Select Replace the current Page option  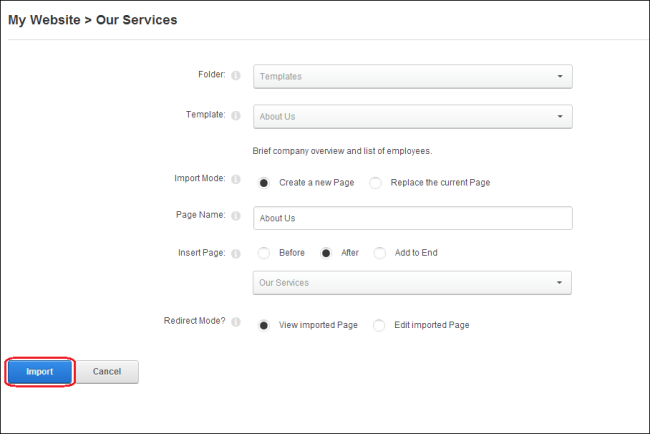point(376,183)
